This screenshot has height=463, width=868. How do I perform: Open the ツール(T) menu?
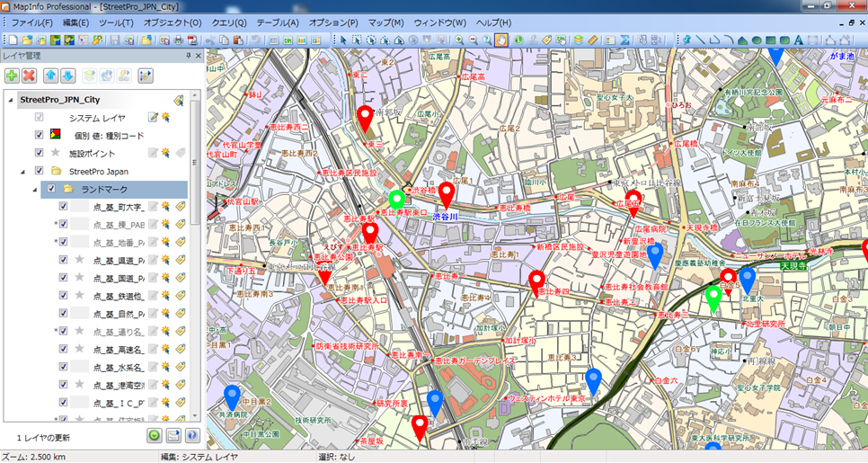point(116,22)
